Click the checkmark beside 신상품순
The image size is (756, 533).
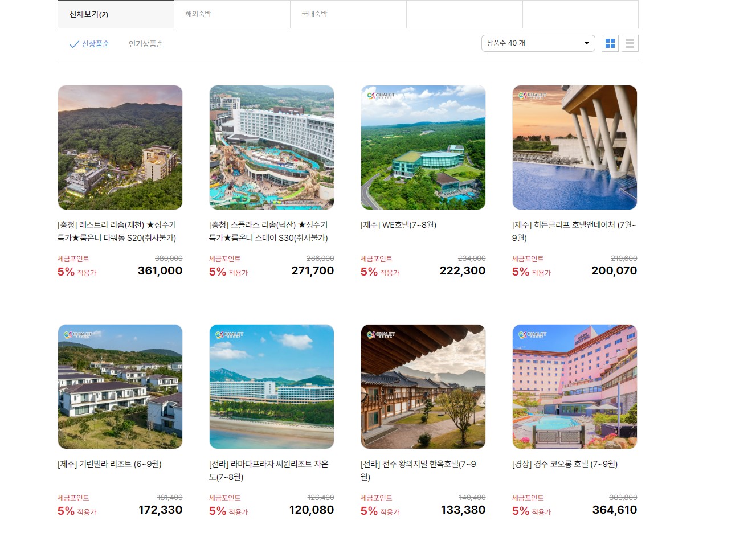[73, 44]
